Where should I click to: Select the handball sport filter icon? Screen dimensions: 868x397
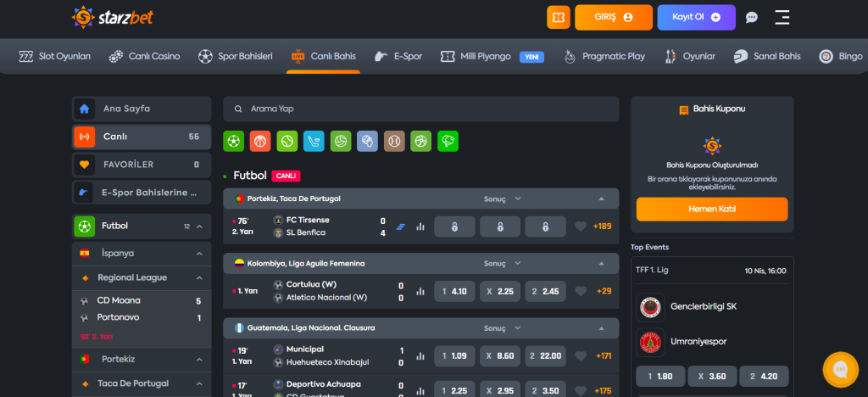368,141
